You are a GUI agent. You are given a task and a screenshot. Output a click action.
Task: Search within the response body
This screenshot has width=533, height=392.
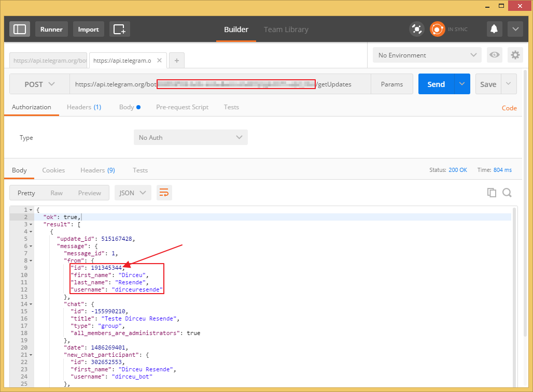pos(507,193)
